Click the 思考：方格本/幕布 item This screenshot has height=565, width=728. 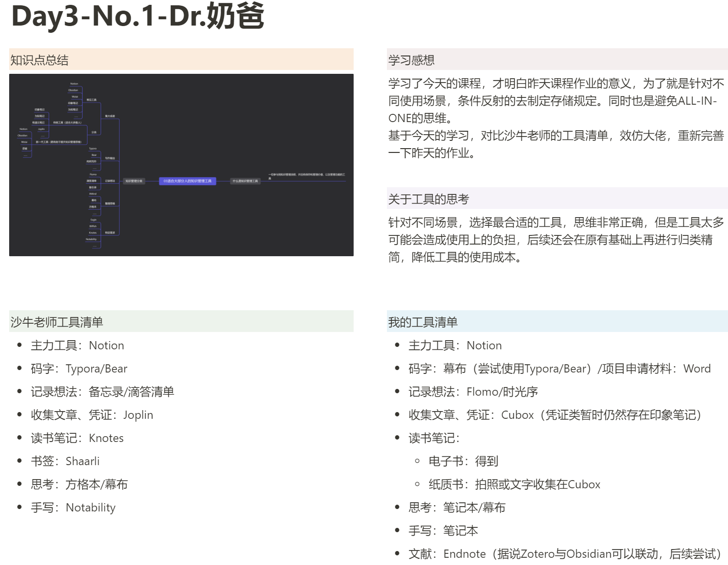point(80,484)
